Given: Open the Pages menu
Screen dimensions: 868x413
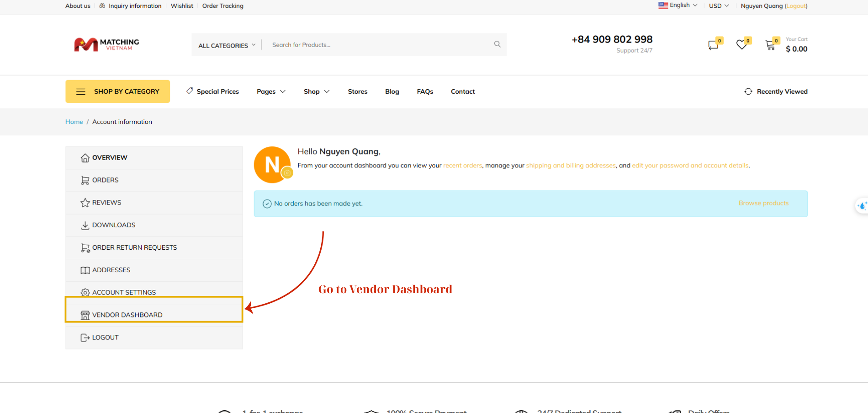Looking at the screenshot, I should coord(271,91).
